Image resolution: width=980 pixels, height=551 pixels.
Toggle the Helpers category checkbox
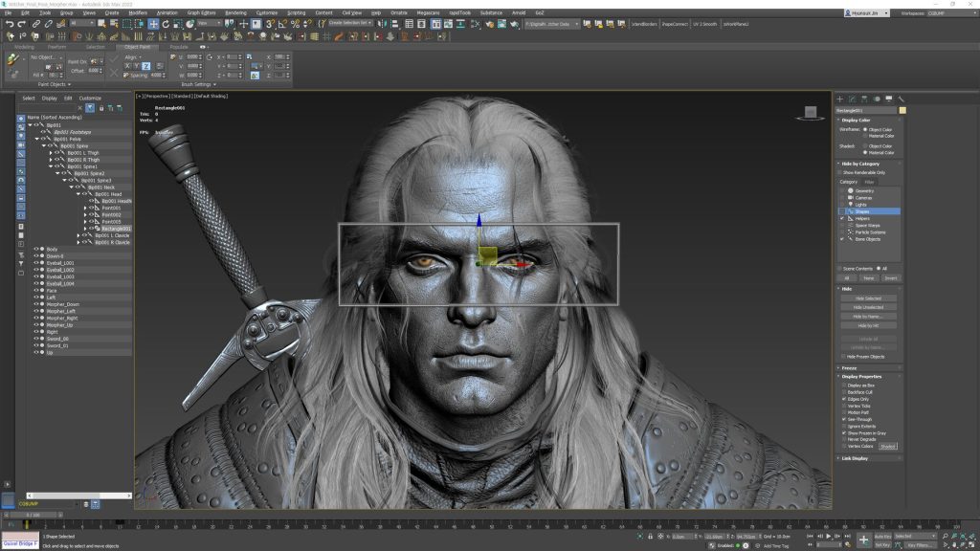tap(842, 219)
